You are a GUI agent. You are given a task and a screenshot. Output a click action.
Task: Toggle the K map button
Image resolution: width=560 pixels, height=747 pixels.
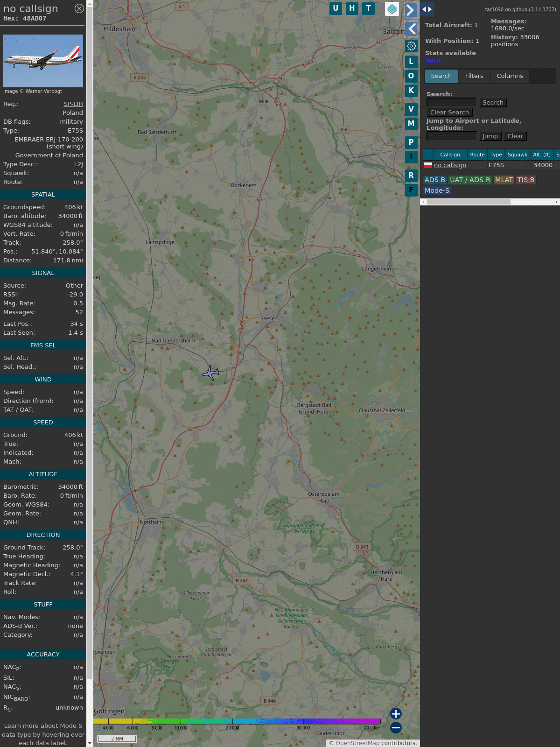411,91
